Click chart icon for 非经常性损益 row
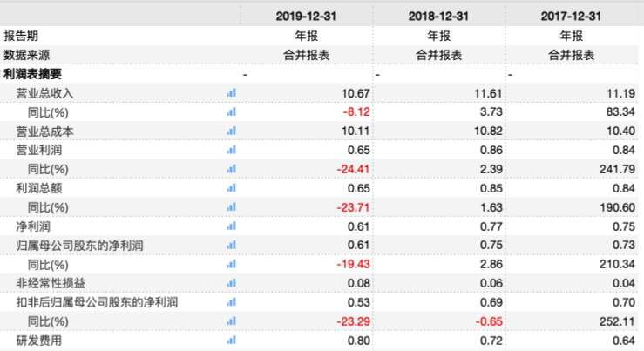The height and width of the screenshot is (351, 644). (231, 283)
